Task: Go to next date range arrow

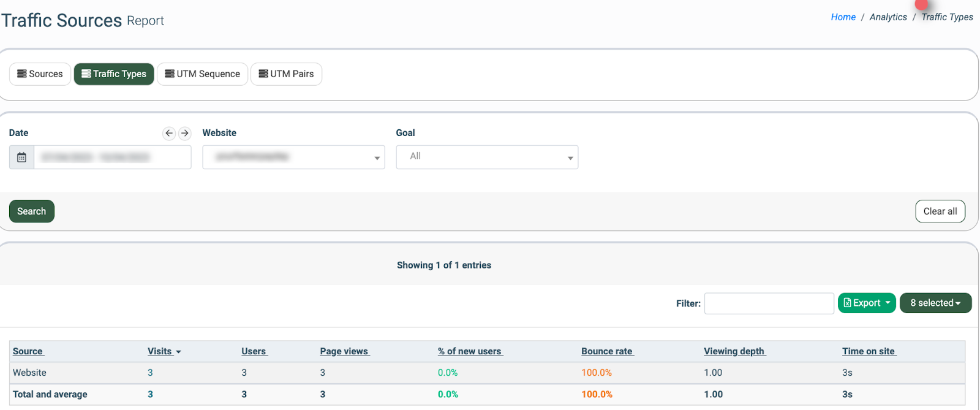Action: tap(184, 133)
